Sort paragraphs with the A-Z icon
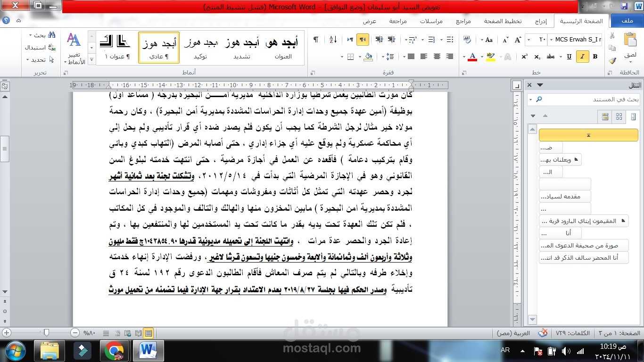 pyautogui.click(x=333, y=40)
